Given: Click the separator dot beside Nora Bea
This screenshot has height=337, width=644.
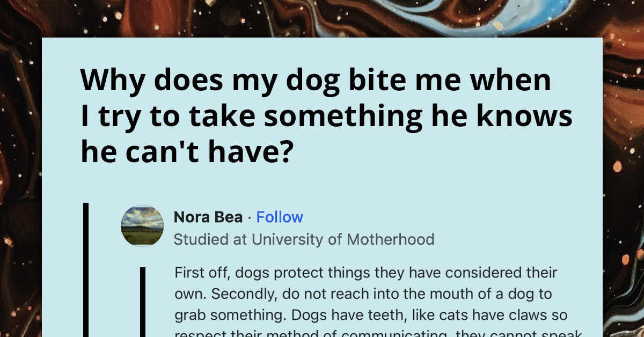Looking at the screenshot, I should click(248, 217).
